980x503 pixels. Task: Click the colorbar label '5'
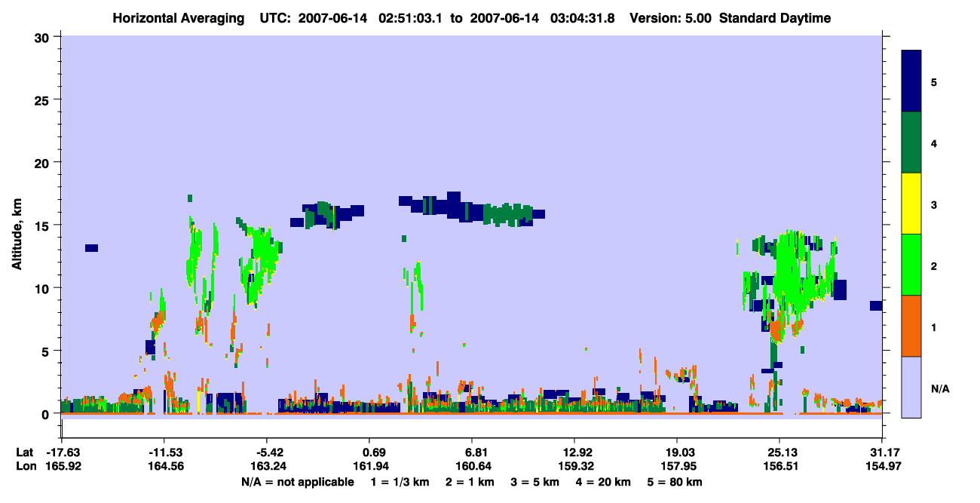tap(934, 81)
